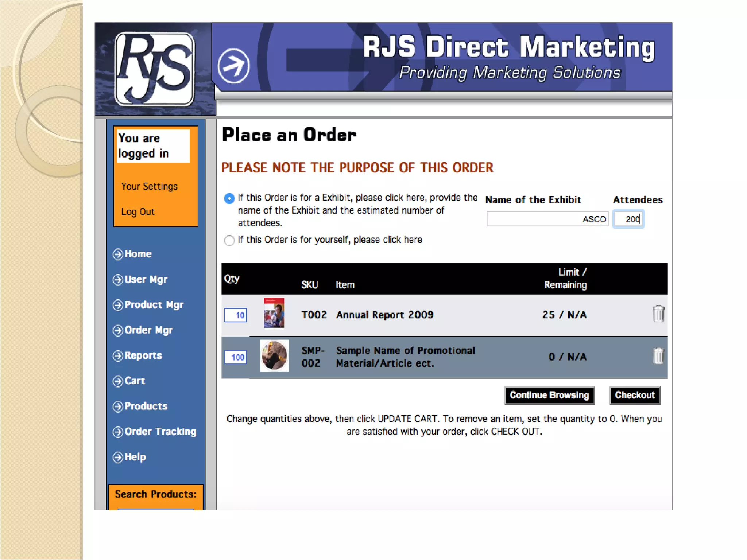Choose the 'order is for yourself' radio option
Viewport: 747px width, 560px height.
[229, 240]
